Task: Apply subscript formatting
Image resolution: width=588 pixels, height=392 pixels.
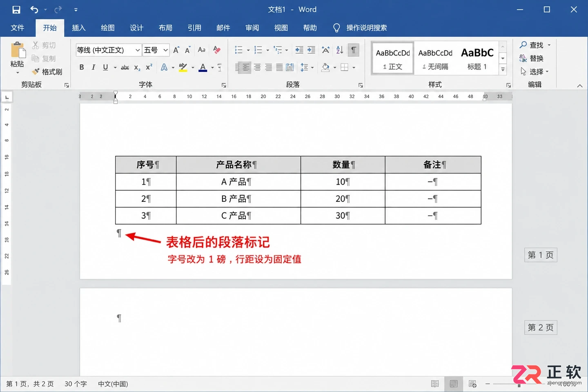Action: (137, 67)
